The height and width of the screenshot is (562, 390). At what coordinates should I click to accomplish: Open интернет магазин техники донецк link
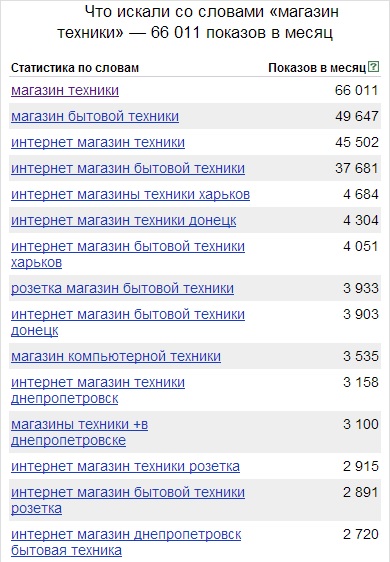(124, 220)
